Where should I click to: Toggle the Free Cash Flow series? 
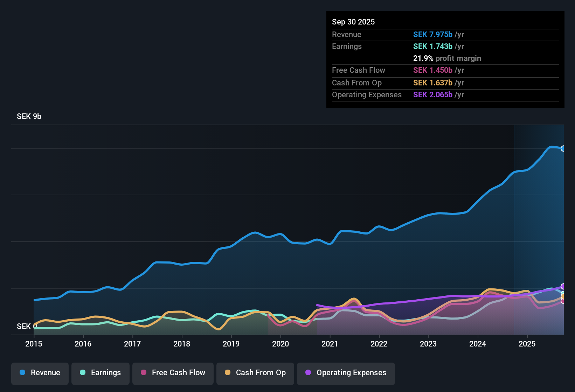click(x=173, y=373)
